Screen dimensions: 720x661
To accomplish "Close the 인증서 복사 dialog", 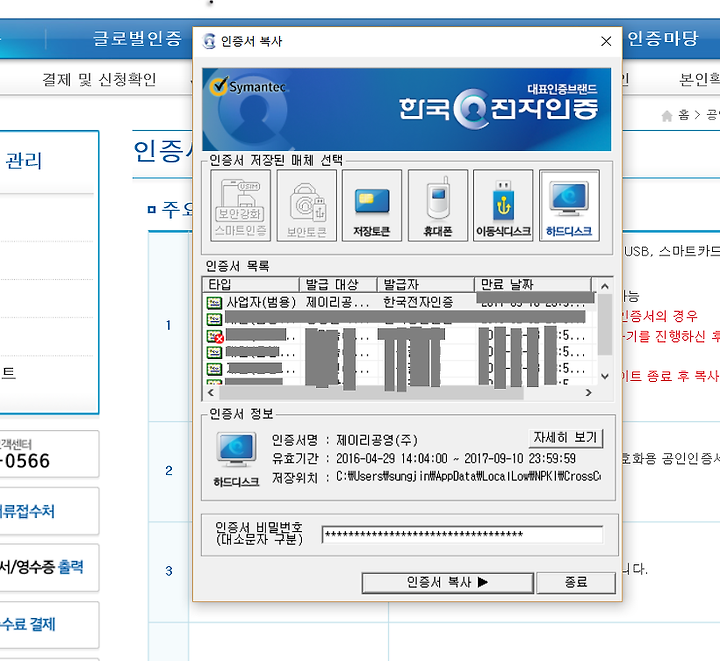I will (x=606, y=41).
